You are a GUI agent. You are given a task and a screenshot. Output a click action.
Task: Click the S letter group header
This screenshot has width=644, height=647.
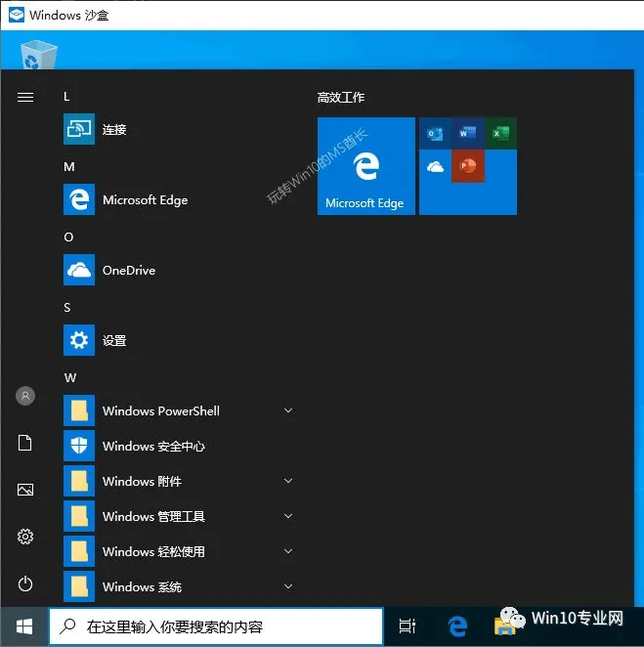[x=67, y=308]
